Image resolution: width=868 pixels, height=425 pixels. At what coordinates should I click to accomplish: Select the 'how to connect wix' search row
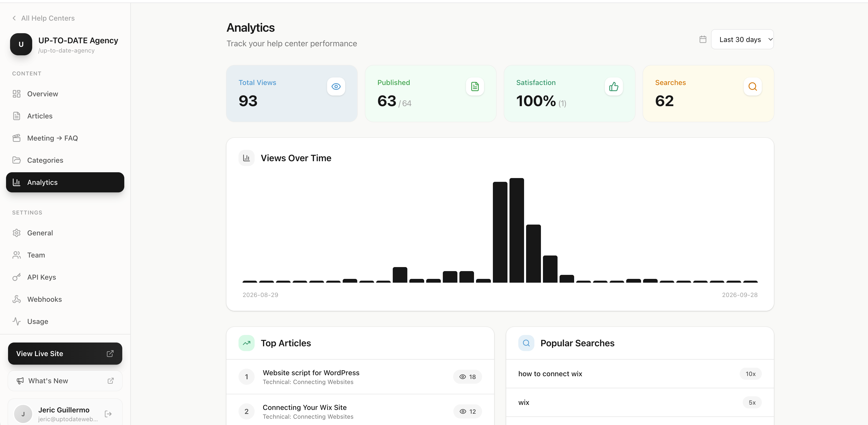[640, 374]
